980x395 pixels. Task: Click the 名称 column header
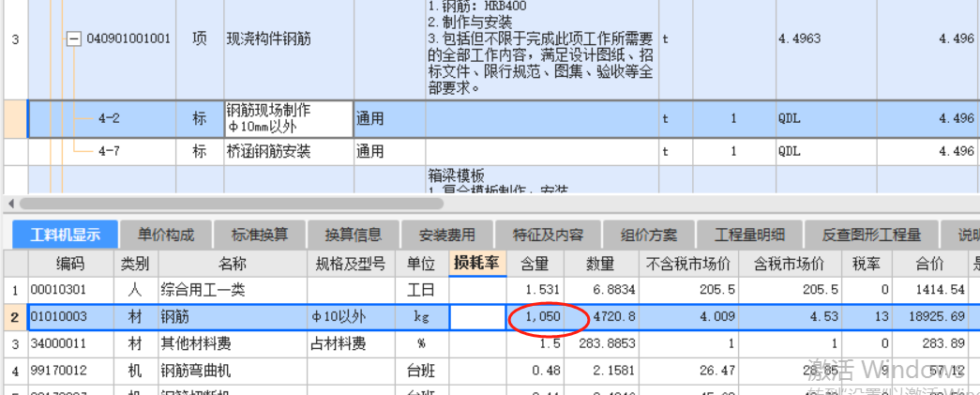click(233, 265)
